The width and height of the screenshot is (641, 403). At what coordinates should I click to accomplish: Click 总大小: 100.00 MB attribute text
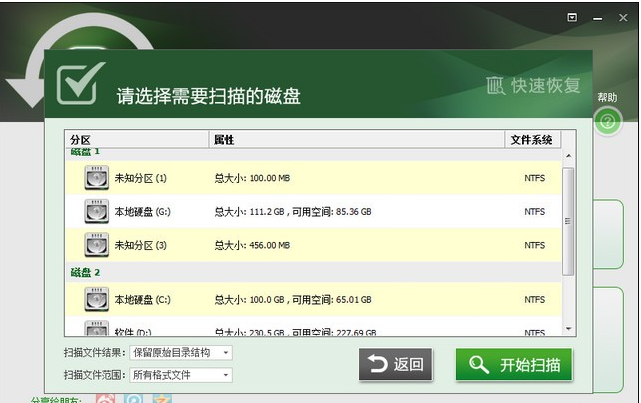pos(252,178)
